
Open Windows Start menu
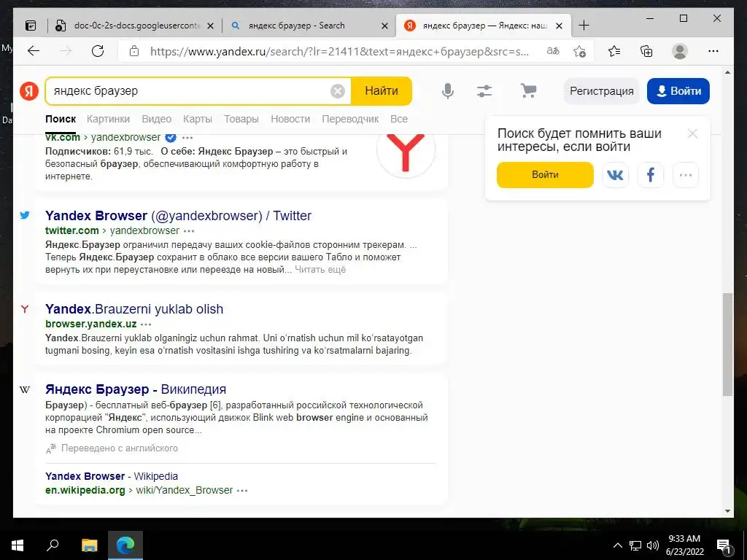tap(18, 545)
